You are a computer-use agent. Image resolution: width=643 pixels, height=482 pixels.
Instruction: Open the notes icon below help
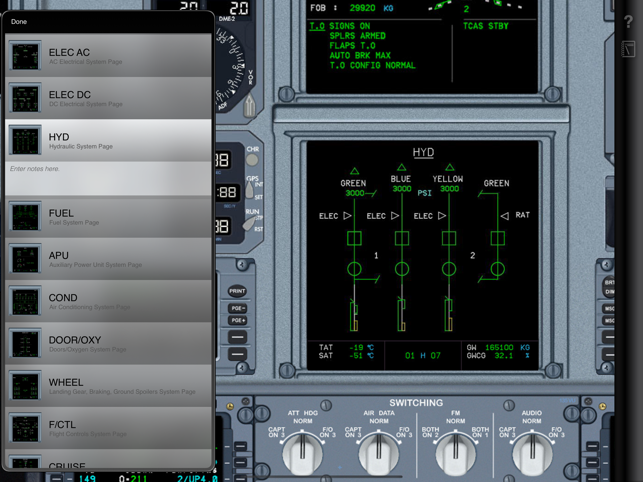coord(628,49)
